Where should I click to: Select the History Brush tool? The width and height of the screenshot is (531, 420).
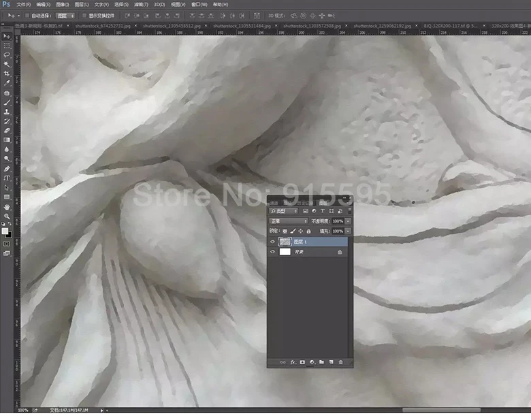click(x=7, y=121)
